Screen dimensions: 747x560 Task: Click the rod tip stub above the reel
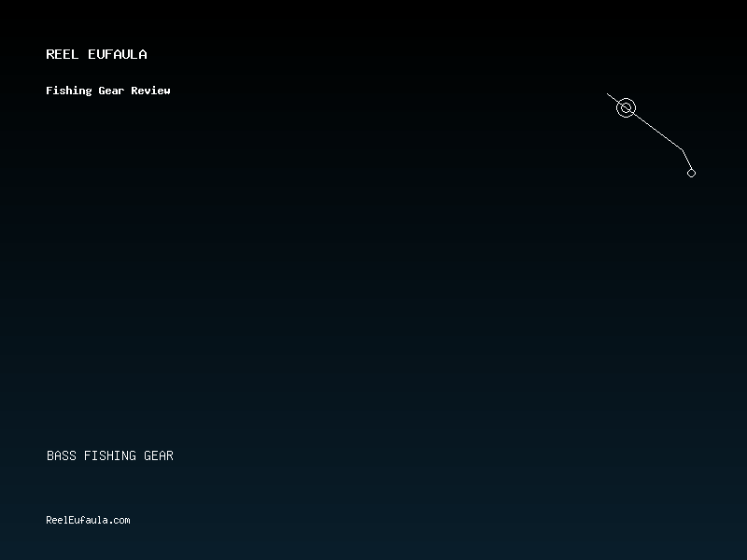[612, 97]
